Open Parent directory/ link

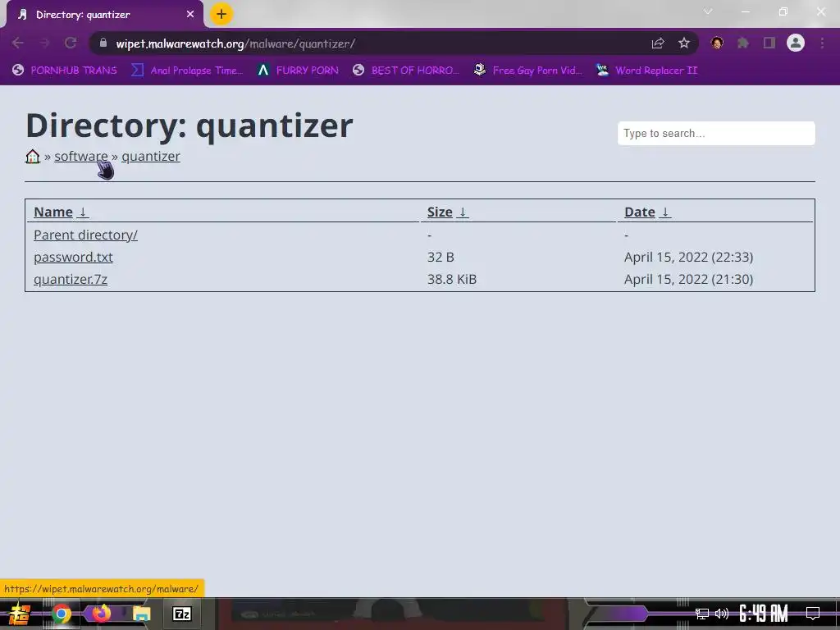(85, 235)
